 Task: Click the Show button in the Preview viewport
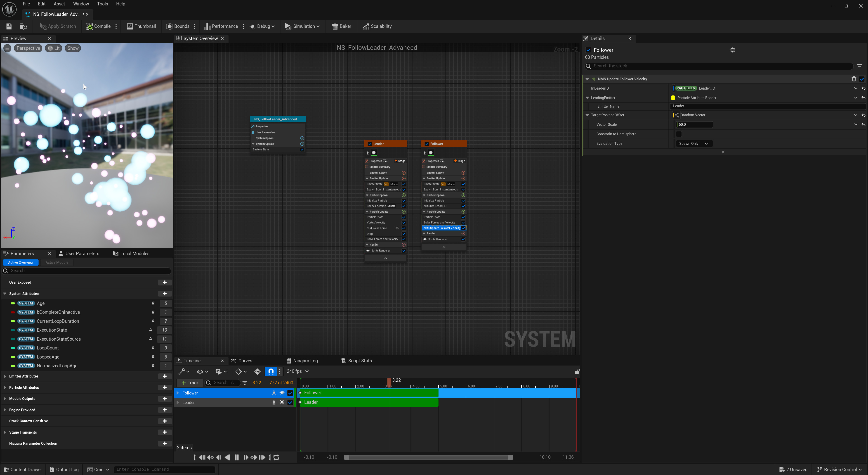[x=73, y=48]
